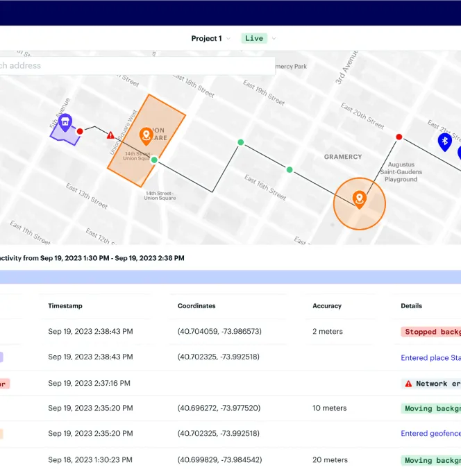Click the red warning icon in Network error badge
Viewport: 461px width, 476px height.
[x=408, y=384]
